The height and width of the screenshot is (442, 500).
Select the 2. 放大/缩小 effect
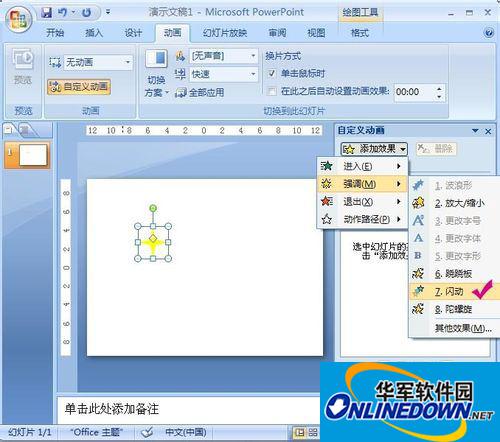(454, 203)
